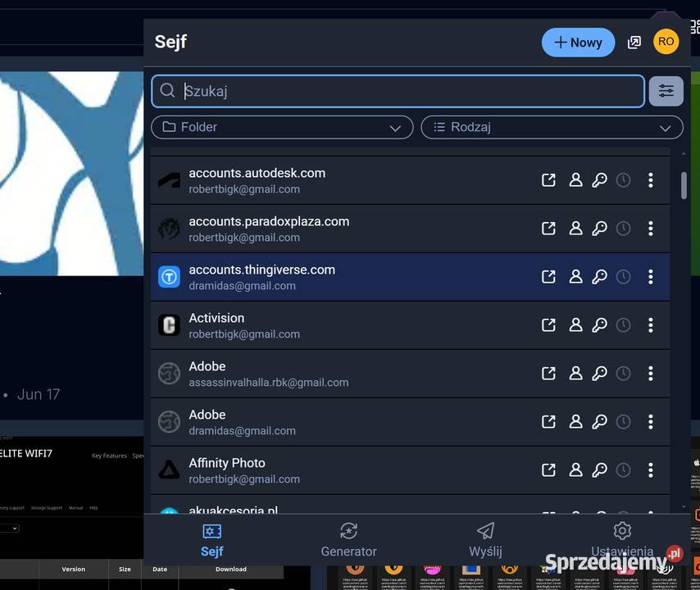
Task: Copy password for accounts.paradoxplaza.com
Action: coord(599,229)
